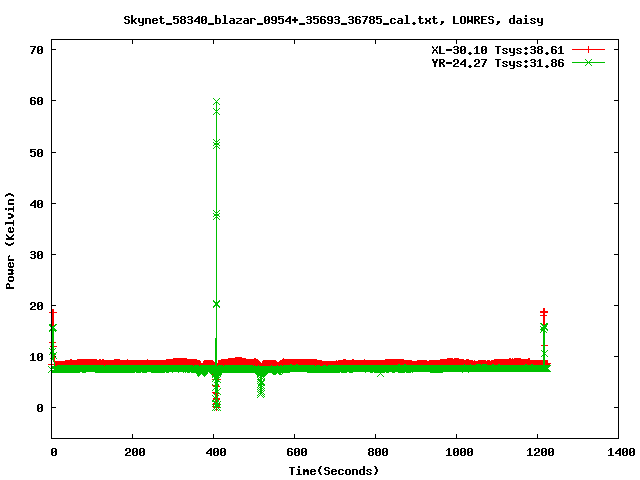Click the y-axis tick label 30
Screen dimensions: 640x480
coord(37,255)
